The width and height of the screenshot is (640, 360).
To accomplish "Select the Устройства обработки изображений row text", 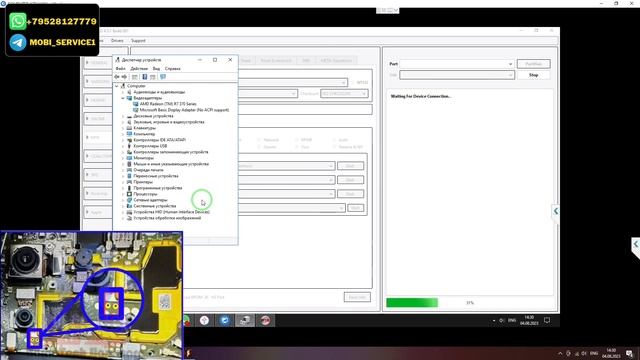I will [167, 218].
